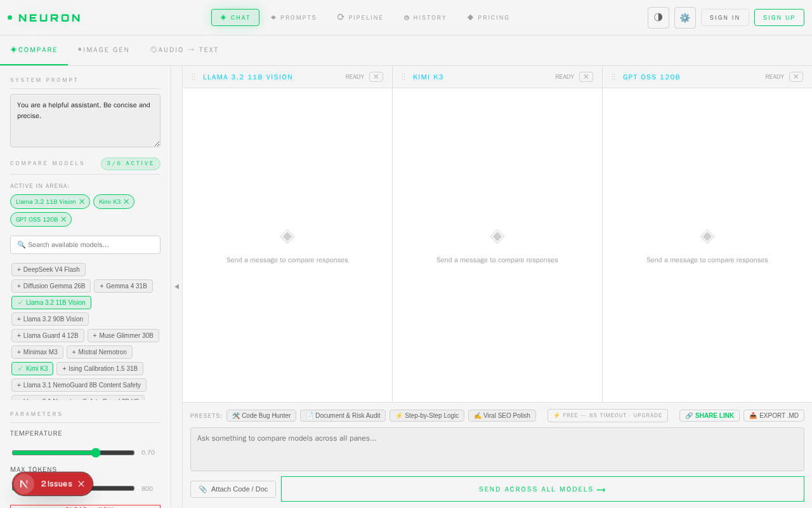Adjust the Temperature slider
The width and height of the screenshot is (812, 508).
coord(73,453)
